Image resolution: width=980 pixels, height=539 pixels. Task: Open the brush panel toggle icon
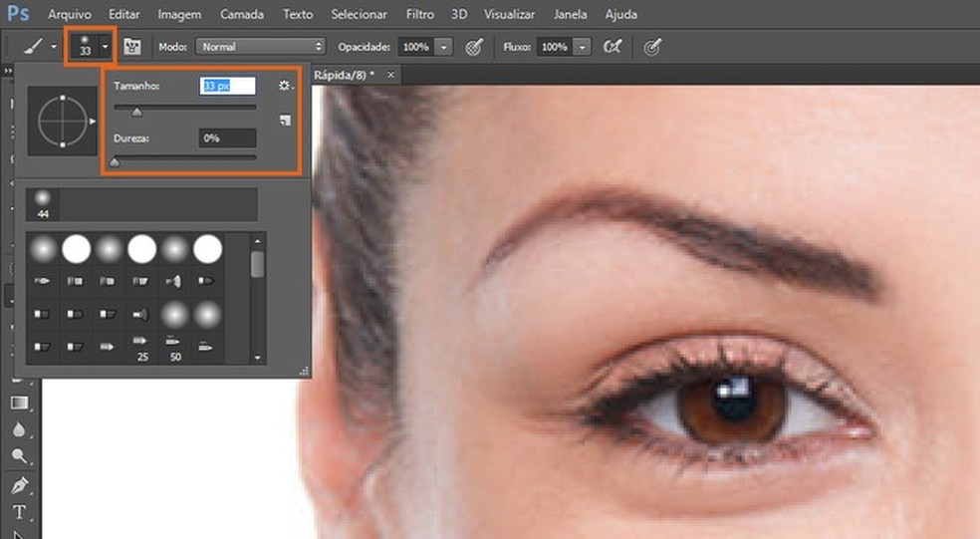[131, 47]
